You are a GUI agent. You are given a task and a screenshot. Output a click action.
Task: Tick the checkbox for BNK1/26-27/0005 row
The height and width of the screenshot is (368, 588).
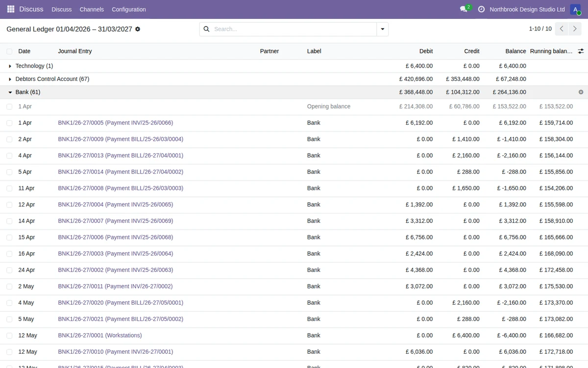click(9, 123)
